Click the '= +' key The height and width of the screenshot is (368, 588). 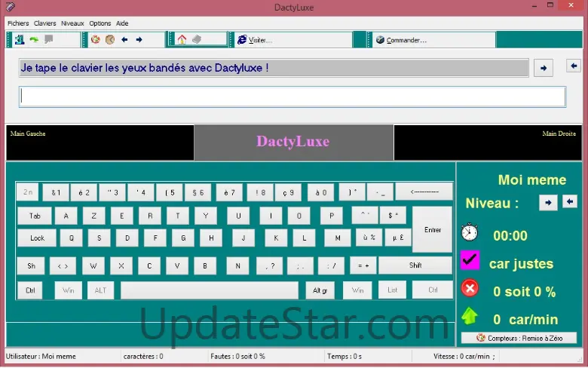click(x=363, y=265)
